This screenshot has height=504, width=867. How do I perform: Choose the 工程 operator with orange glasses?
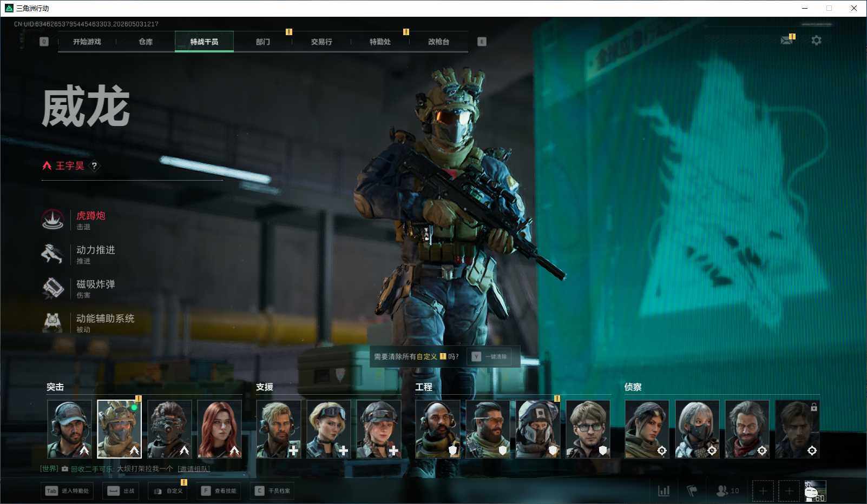point(488,429)
